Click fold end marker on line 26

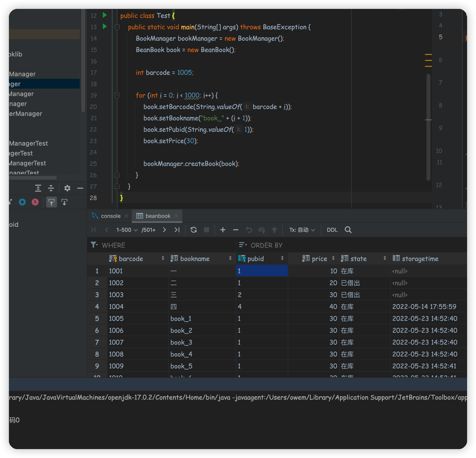click(x=117, y=175)
